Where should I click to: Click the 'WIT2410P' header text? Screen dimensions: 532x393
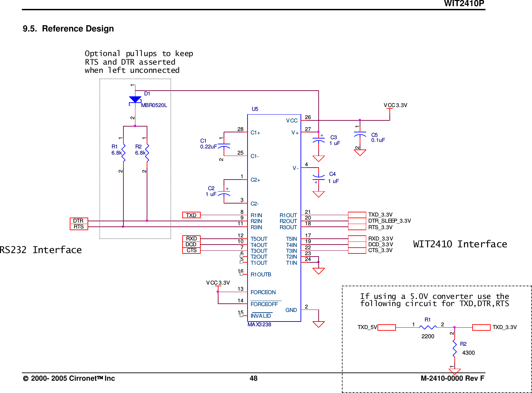coord(464,4)
